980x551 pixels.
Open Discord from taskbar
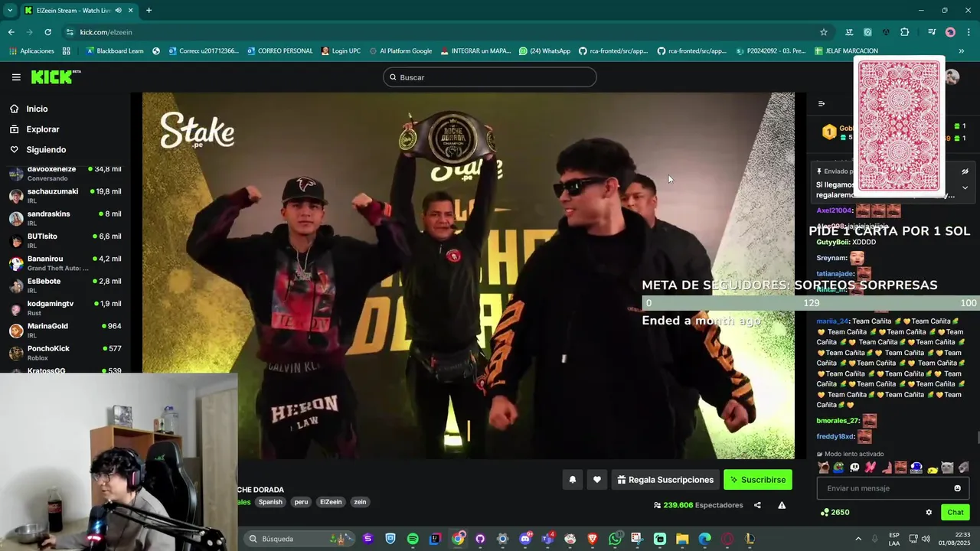pyautogui.click(x=525, y=539)
